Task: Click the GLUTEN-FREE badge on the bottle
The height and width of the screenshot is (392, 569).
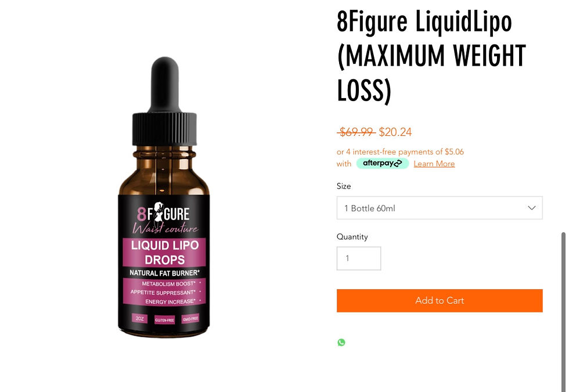Action: point(164,320)
